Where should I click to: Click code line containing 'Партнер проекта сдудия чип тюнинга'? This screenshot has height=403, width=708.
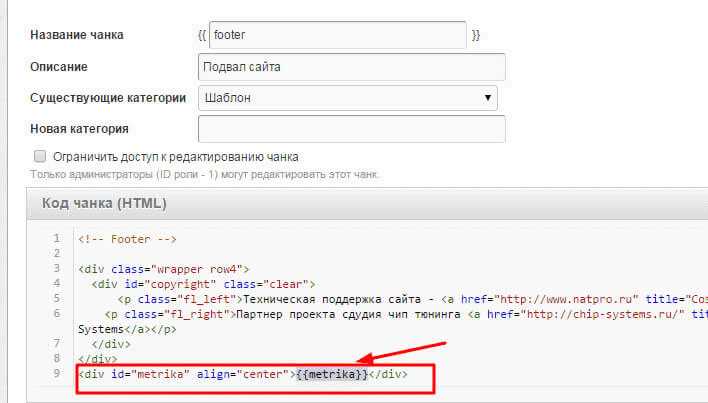(x=406, y=314)
